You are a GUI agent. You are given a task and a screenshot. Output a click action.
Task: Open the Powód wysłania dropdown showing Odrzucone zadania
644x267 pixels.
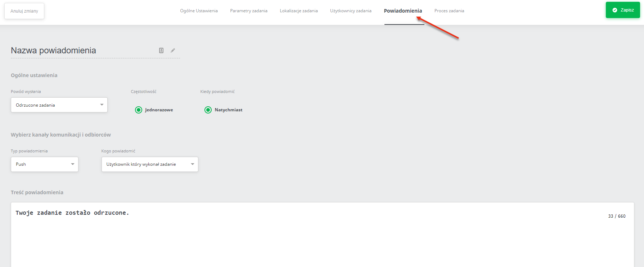point(59,105)
